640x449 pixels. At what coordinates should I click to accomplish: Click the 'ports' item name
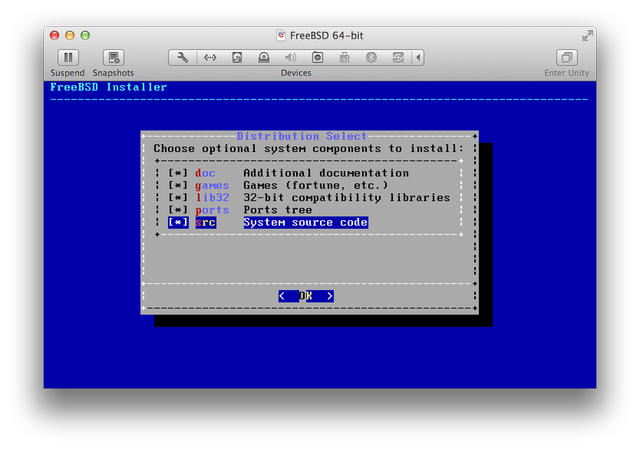coord(212,210)
